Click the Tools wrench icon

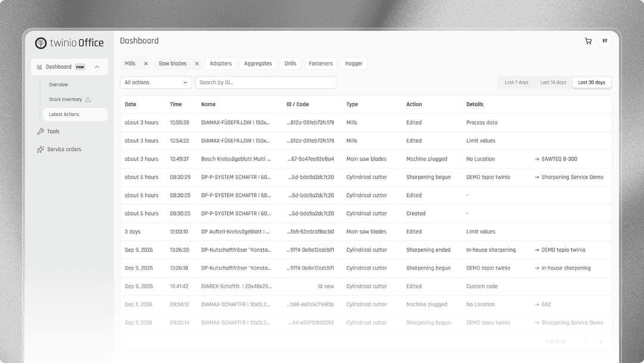41,131
